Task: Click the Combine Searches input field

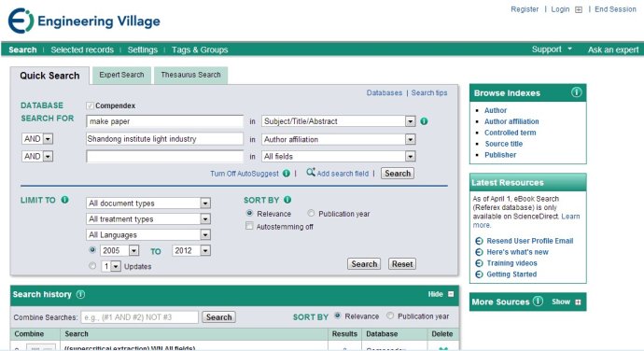Action: [x=140, y=316]
